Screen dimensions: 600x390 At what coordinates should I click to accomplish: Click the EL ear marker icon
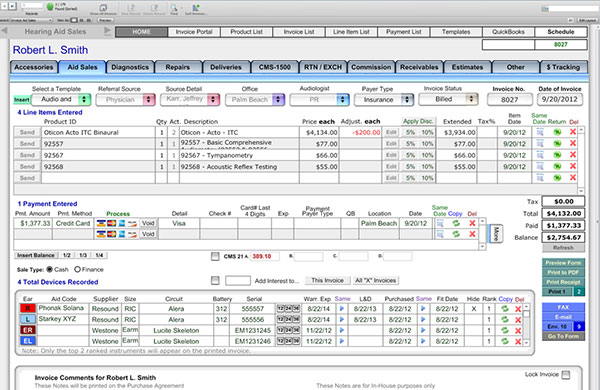pos(28,341)
